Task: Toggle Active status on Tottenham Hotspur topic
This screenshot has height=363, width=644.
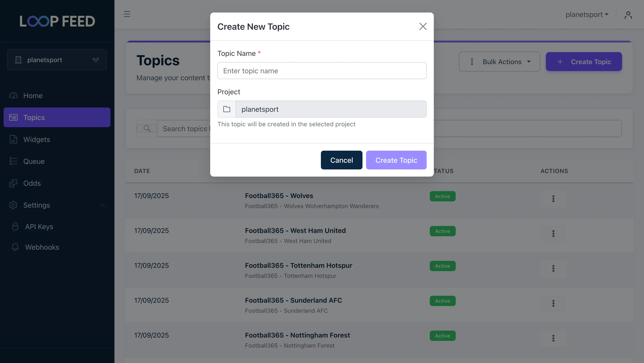Action: point(443,266)
